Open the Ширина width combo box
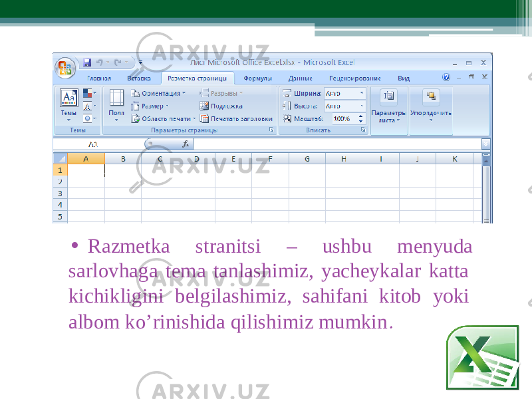This screenshot has height=399, width=532. click(x=344, y=93)
